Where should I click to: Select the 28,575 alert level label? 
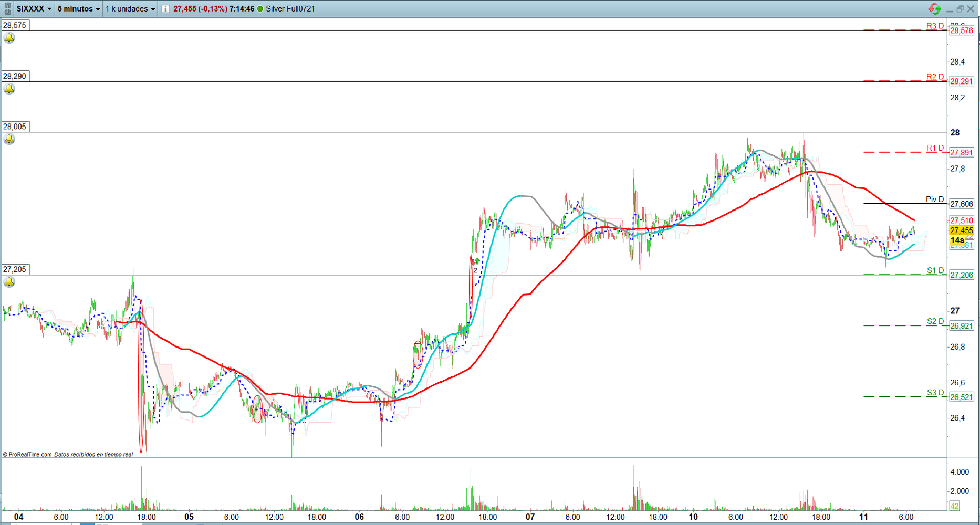[x=15, y=25]
